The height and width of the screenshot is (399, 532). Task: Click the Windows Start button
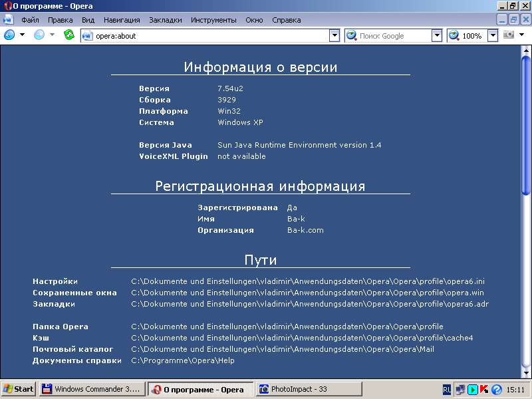19,389
